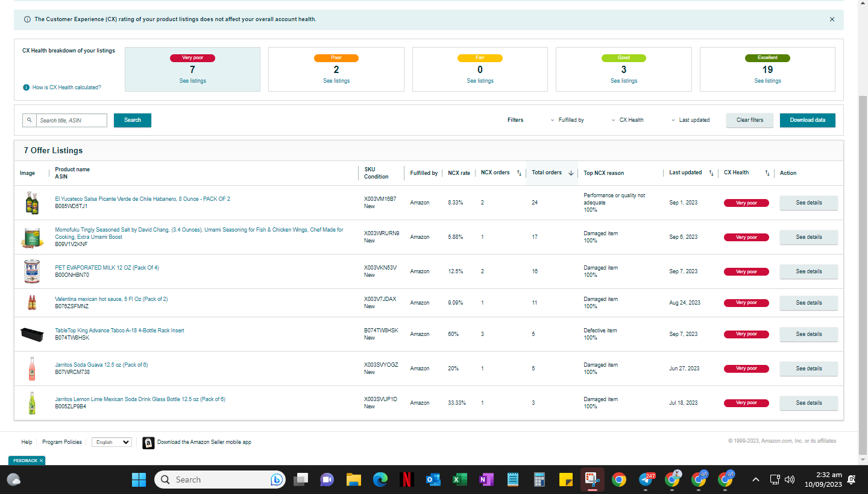Image resolution: width=868 pixels, height=494 pixels.
Task: Open the Bing chat icon in taskbar search
Action: [x=277, y=480]
